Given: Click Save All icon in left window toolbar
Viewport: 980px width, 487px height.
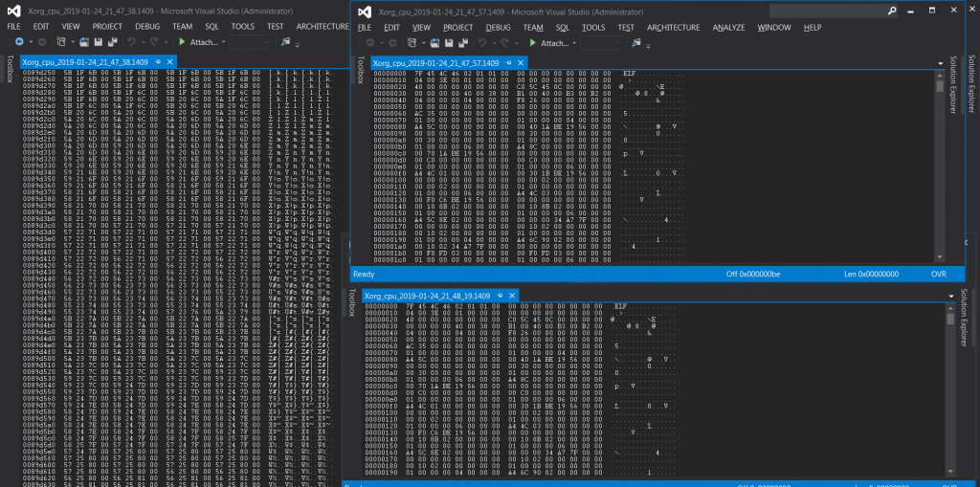Looking at the screenshot, I should pos(113,42).
